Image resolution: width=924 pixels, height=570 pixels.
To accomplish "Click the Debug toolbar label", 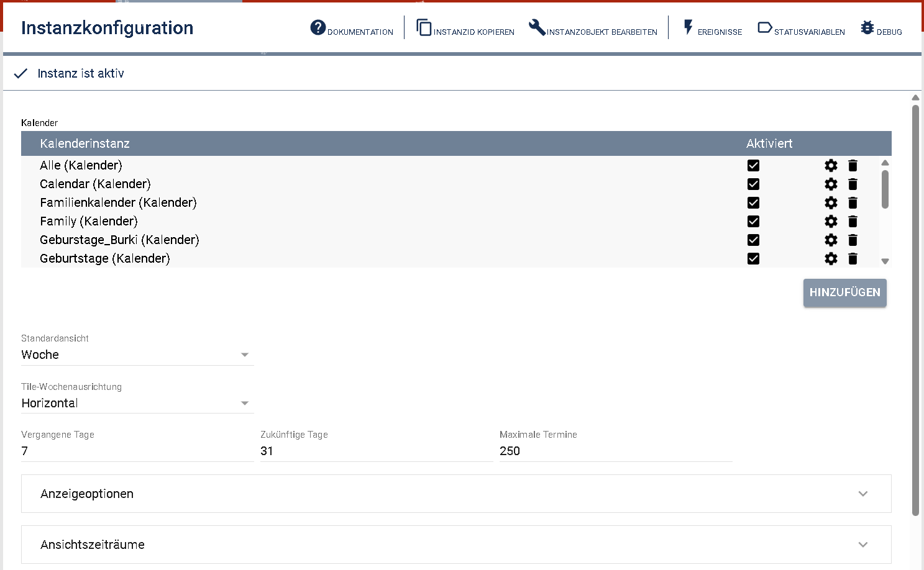I will click(x=889, y=32).
